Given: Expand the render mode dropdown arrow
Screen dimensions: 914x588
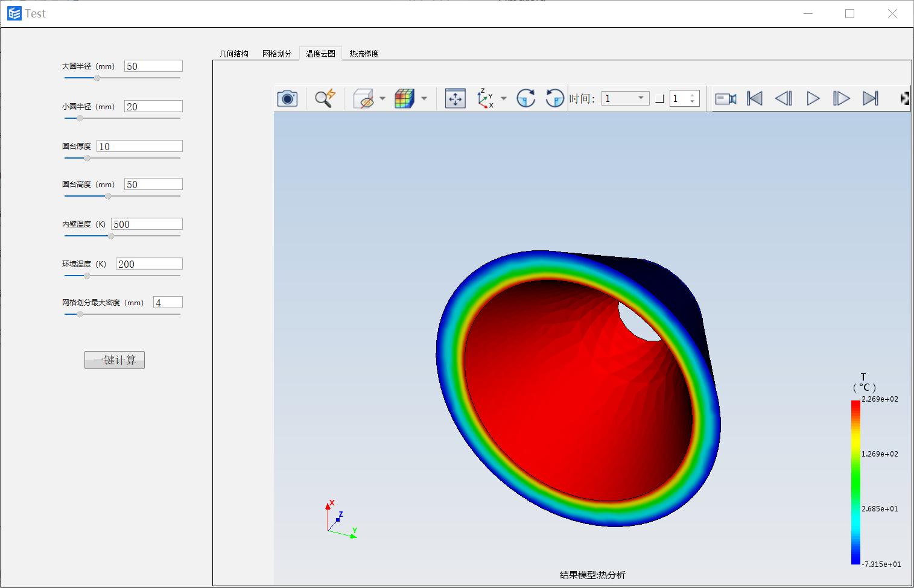Looking at the screenshot, I should (x=424, y=98).
